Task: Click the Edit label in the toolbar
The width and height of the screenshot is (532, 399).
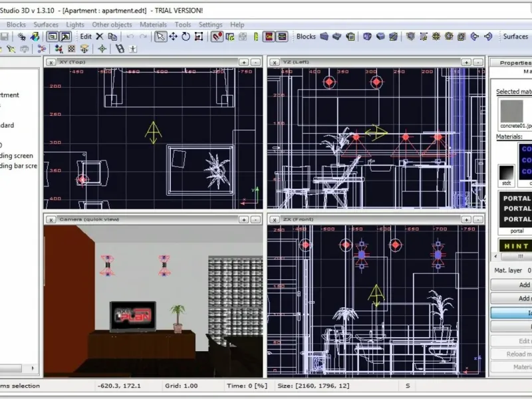Action: pos(86,37)
